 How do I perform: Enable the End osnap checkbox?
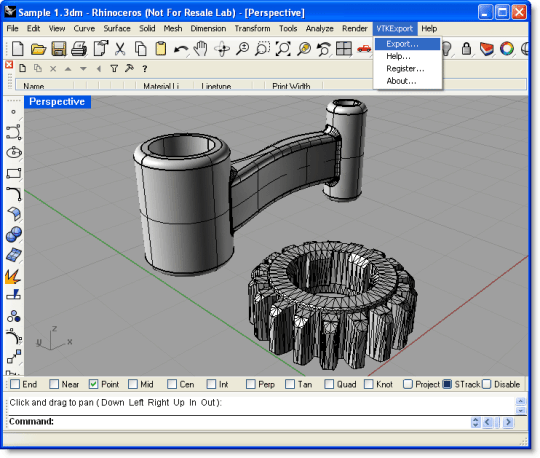tap(15, 384)
